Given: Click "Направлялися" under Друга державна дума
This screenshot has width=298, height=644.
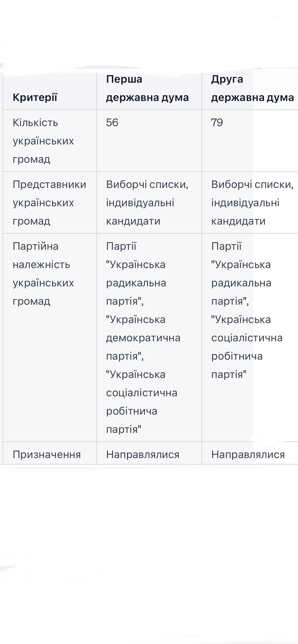Looking at the screenshot, I should (248, 455).
